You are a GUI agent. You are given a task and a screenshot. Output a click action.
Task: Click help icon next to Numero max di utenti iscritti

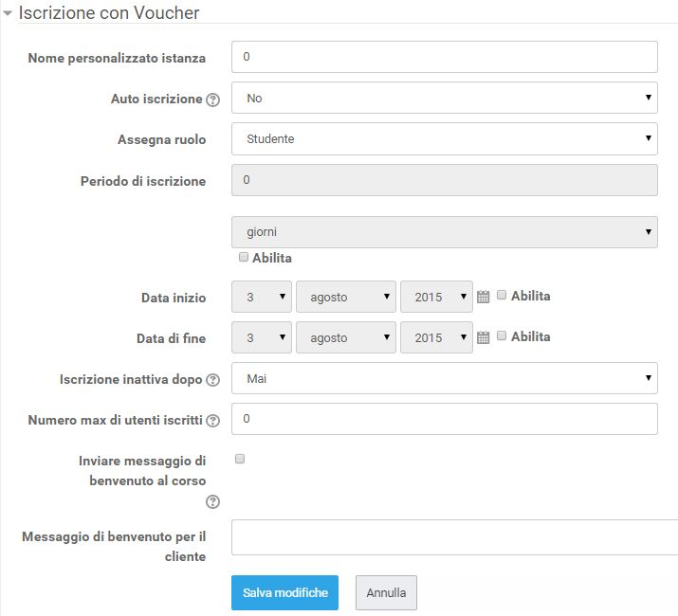coord(212,421)
